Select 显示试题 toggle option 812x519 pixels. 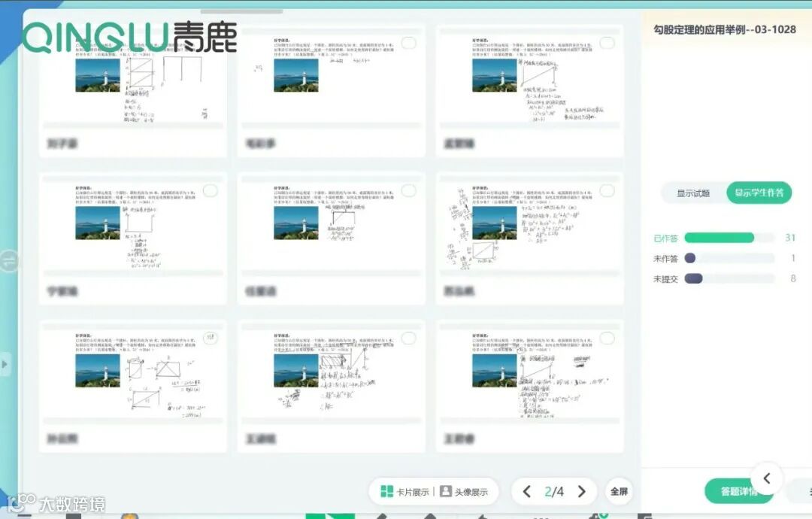pyautogui.click(x=693, y=193)
